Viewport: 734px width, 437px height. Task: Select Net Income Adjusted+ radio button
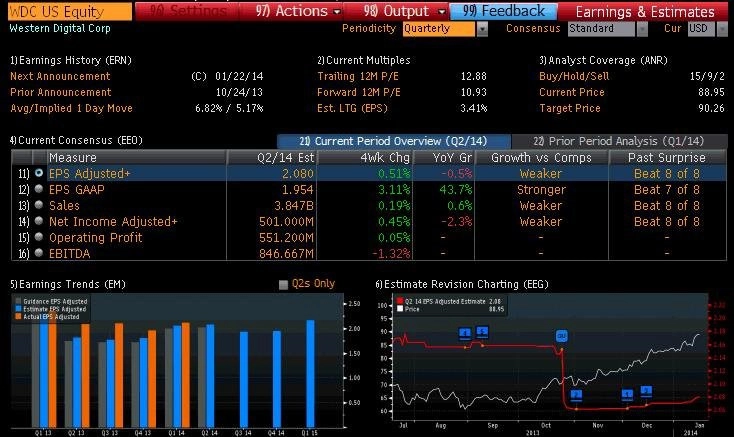[x=39, y=221]
